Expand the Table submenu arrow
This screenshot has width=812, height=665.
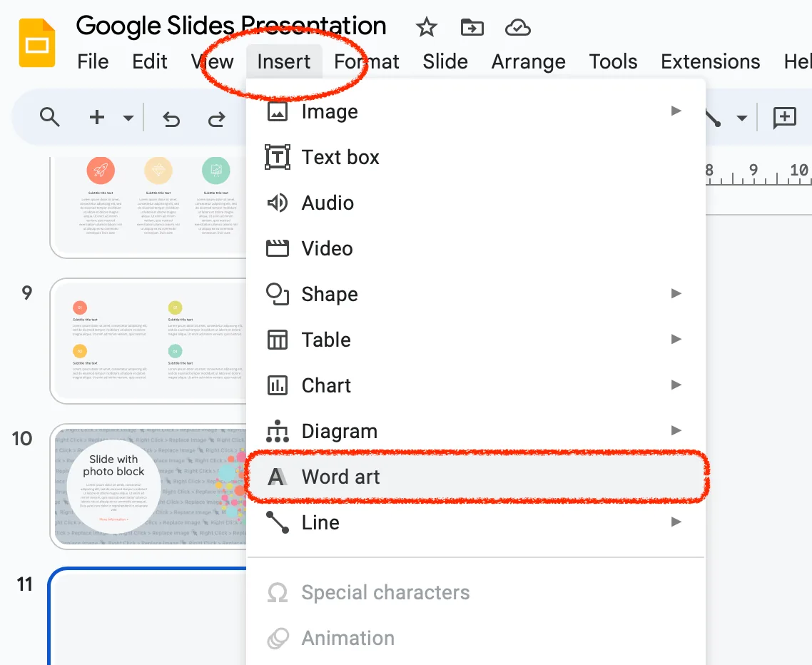pos(676,339)
